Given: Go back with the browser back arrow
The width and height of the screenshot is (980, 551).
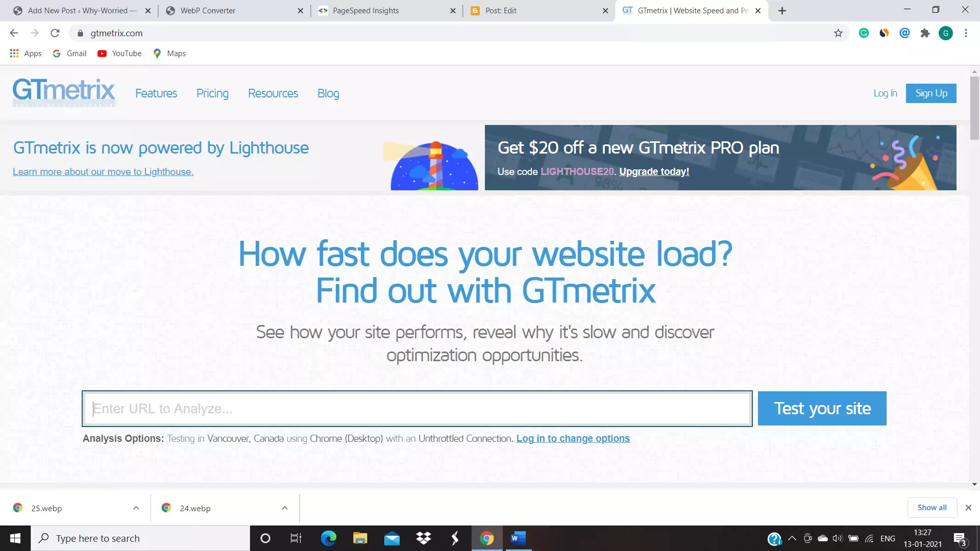Looking at the screenshot, I should 14,33.
